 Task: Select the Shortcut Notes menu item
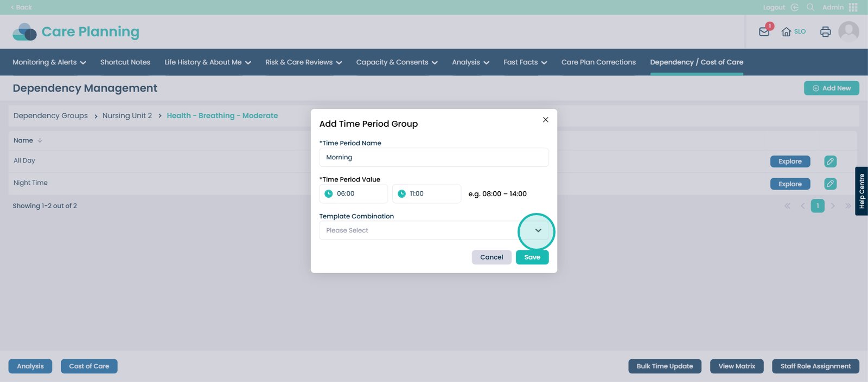125,62
